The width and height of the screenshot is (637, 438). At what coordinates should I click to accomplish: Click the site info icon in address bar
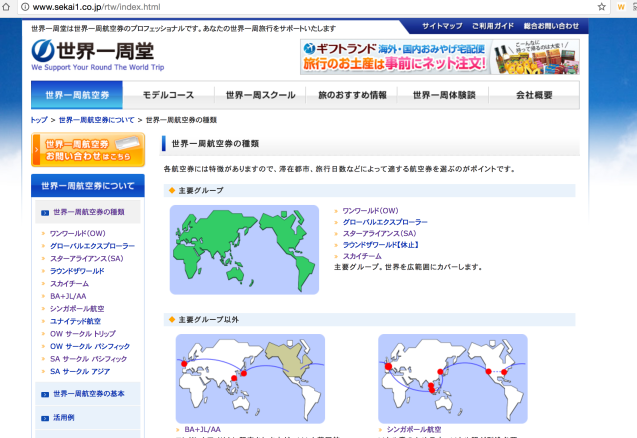click(25, 7)
